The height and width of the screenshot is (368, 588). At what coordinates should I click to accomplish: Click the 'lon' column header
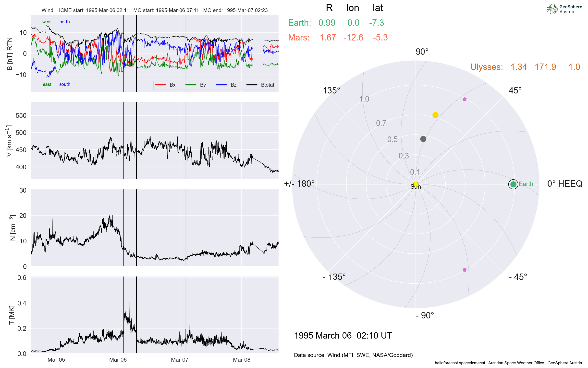click(x=353, y=8)
